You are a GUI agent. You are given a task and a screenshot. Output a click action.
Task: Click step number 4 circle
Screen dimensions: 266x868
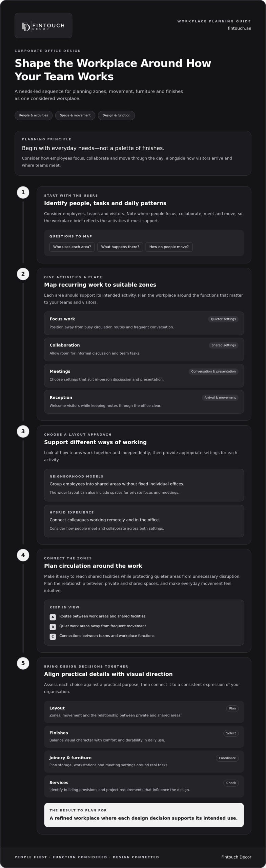pos(23,555)
